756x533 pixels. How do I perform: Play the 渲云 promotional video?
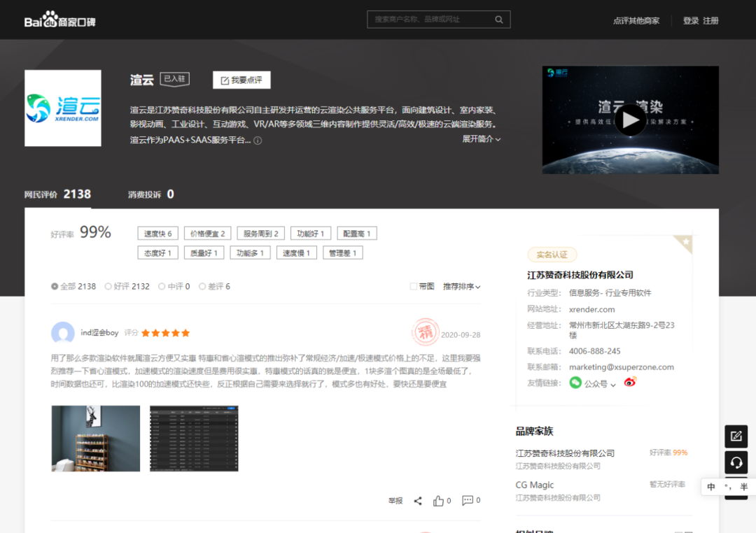tap(630, 120)
